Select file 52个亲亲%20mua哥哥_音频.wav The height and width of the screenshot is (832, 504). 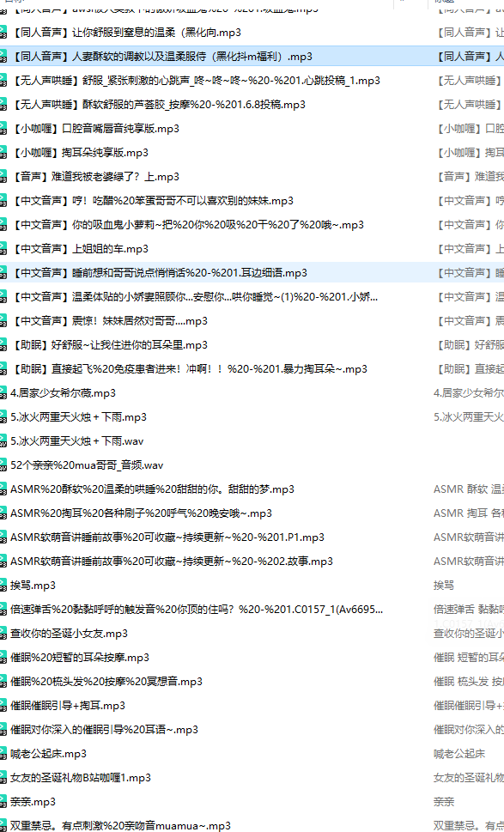[x=87, y=465]
